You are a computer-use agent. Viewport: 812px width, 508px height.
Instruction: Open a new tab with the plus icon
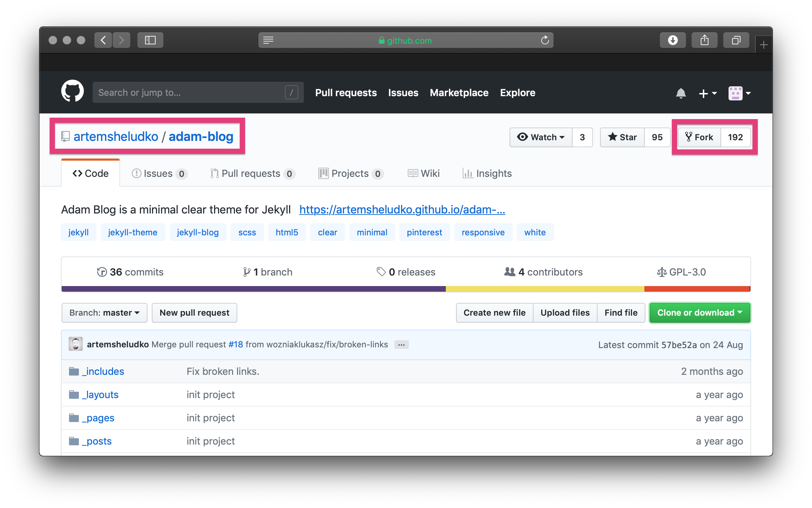(x=763, y=45)
